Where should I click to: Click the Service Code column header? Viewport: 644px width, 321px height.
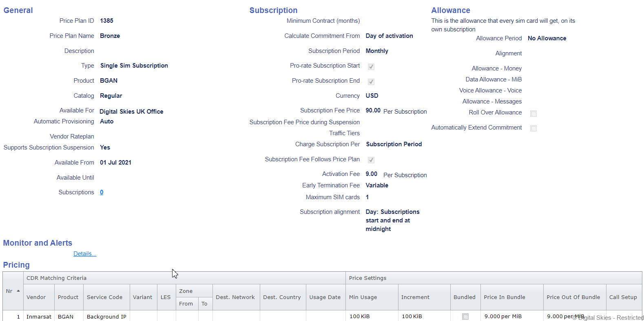[x=104, y=297]
